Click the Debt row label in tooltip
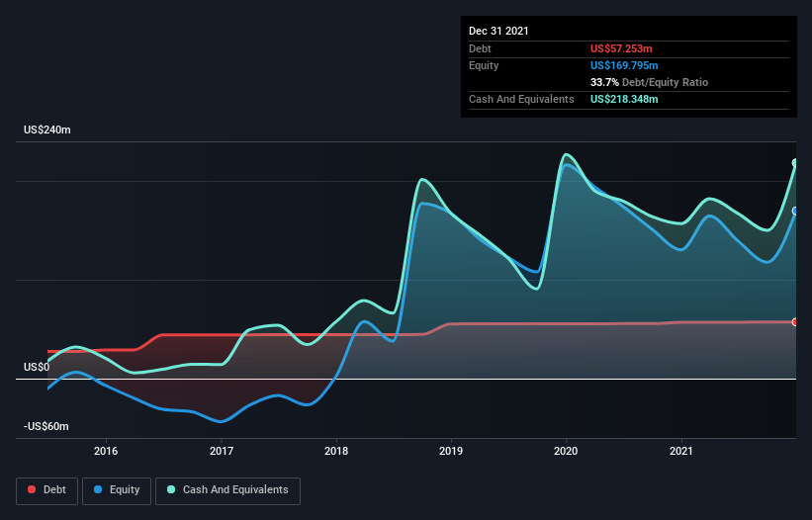Viewport: 812px width, 520px height. tap(480, 48)
